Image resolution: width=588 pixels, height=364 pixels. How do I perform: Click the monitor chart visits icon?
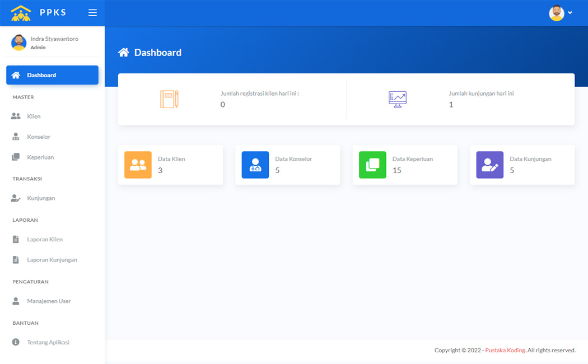click(x=398, y=99)
